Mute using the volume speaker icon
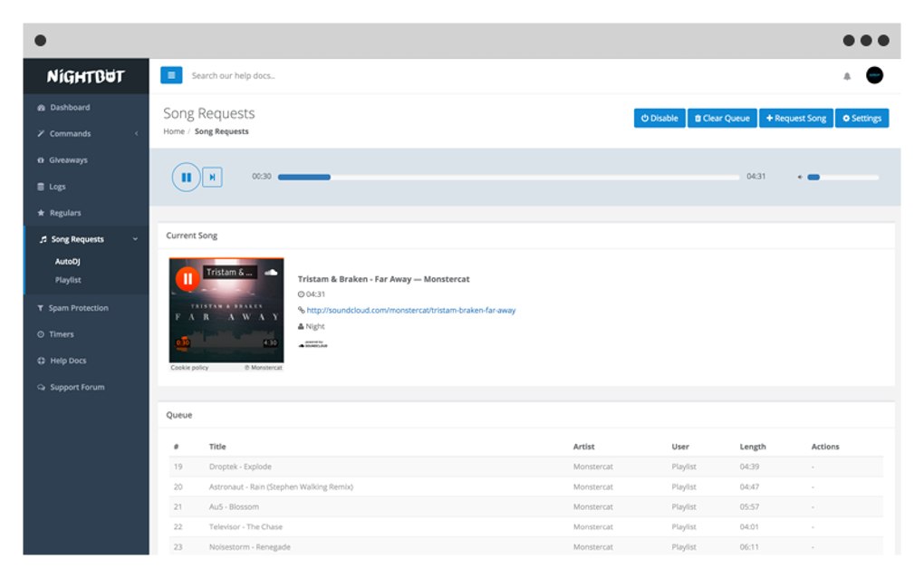Screen dimensions: 924x578 tap(800, 177)
